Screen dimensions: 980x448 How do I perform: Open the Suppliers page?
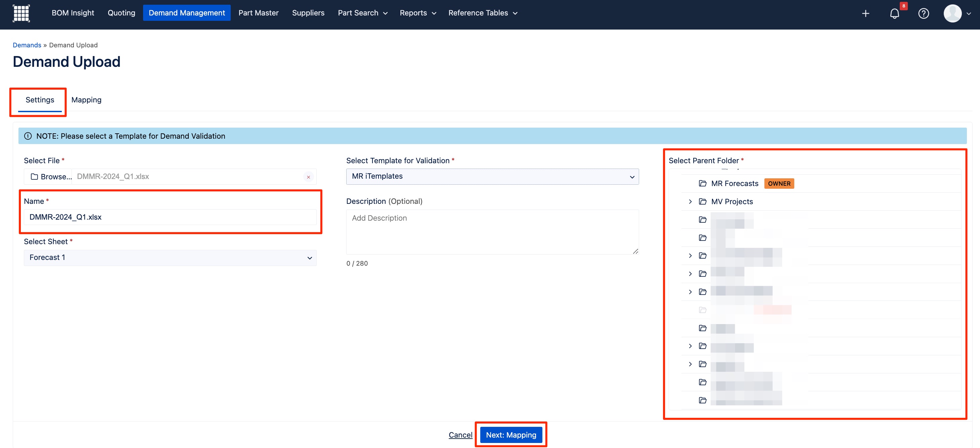pos(308,13)
